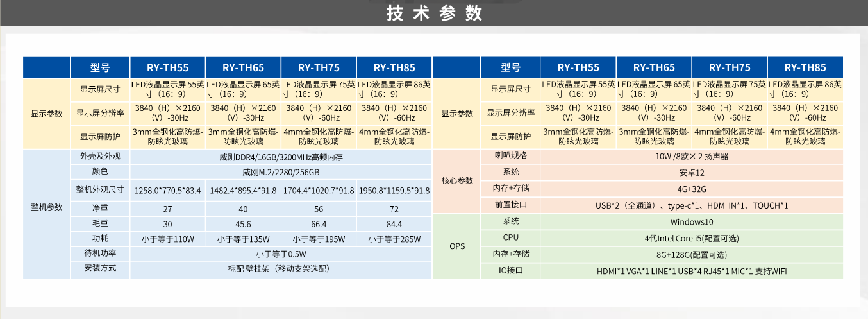
Task: Click the 技术参数 title heading
Action: [x=434, y=13]
